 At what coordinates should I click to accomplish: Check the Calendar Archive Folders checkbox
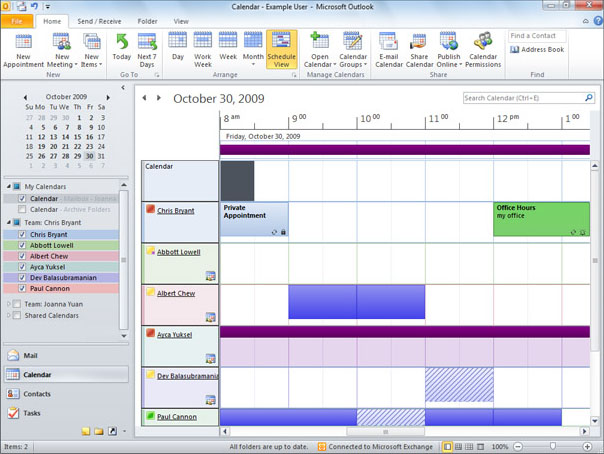coord(22,209)
